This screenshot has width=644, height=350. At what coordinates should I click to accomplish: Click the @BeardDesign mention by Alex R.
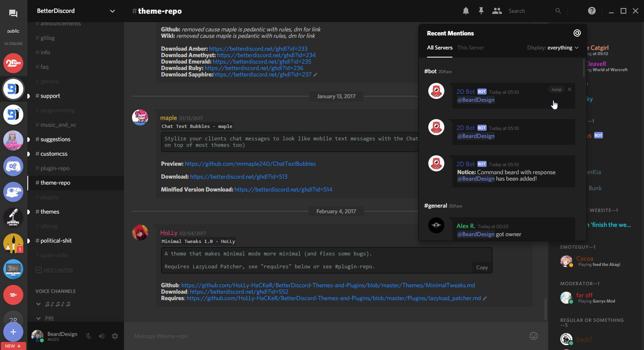coord(476,234)
